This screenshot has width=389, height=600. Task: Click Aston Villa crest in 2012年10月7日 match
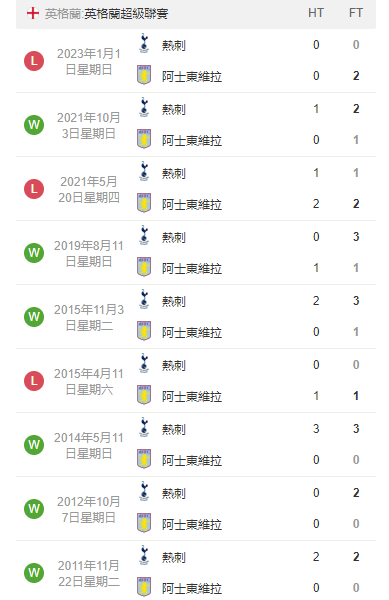(144, 523)
